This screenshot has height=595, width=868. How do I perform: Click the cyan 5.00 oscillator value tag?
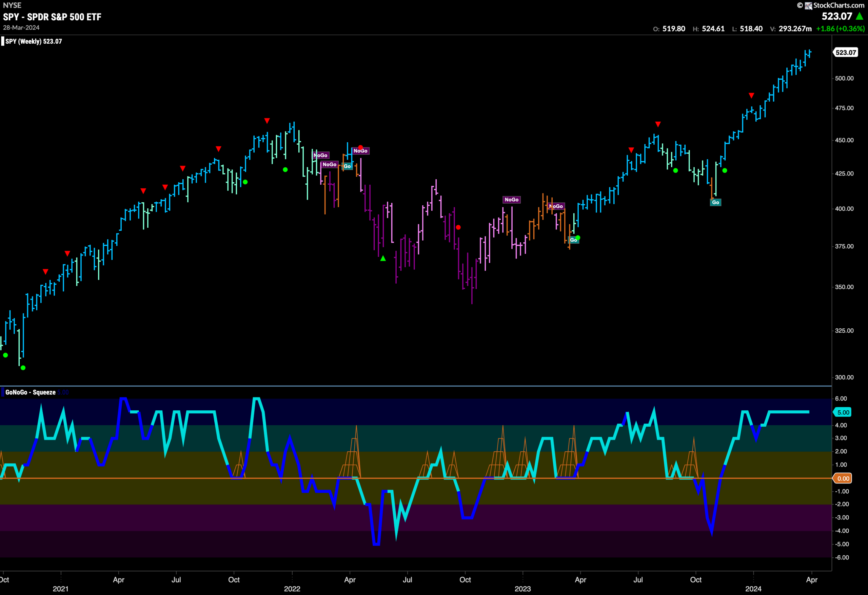(x=843, y=412)
